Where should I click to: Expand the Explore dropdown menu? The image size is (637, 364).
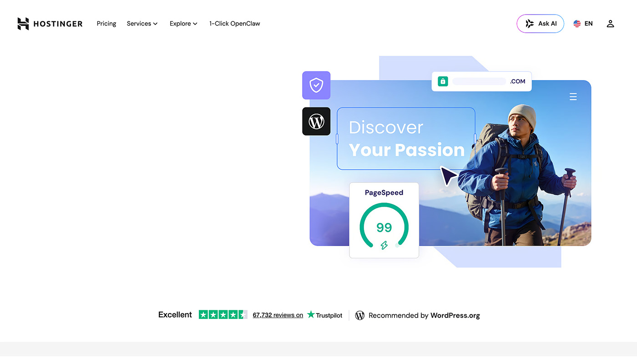point(183,24)
